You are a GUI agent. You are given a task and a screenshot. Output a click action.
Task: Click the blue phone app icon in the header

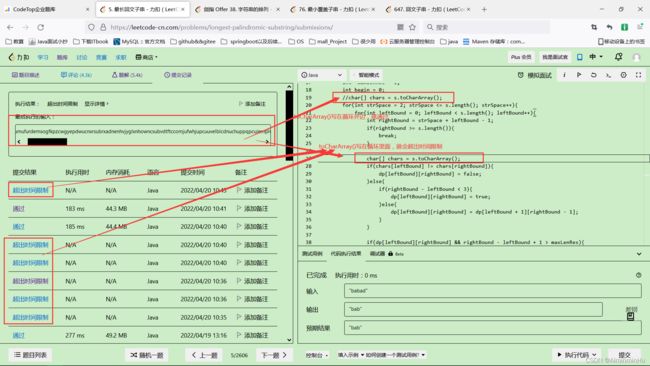click(x=580, y=57)
